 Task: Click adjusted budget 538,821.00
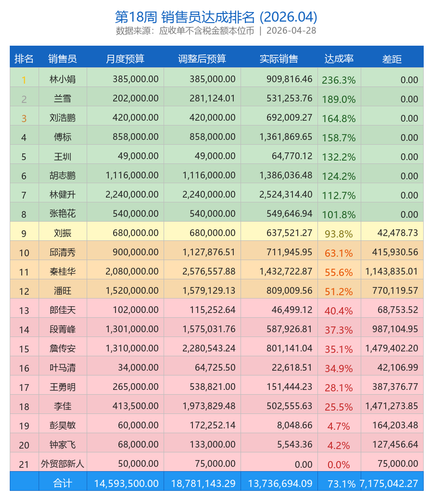(212, 387)
